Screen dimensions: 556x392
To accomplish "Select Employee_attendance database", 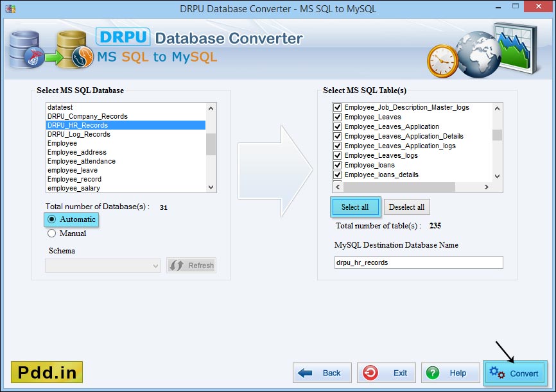I will tap(126, 161).
